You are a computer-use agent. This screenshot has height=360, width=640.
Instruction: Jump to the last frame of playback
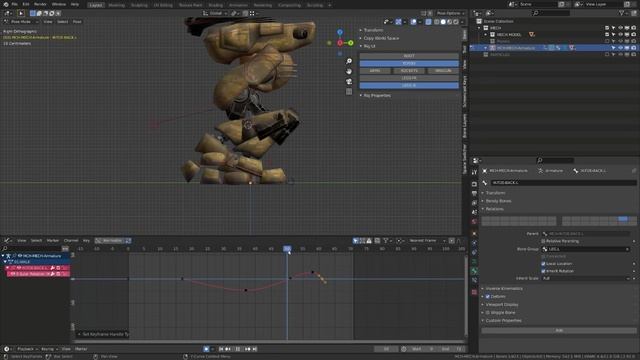(x=255, y=349)
